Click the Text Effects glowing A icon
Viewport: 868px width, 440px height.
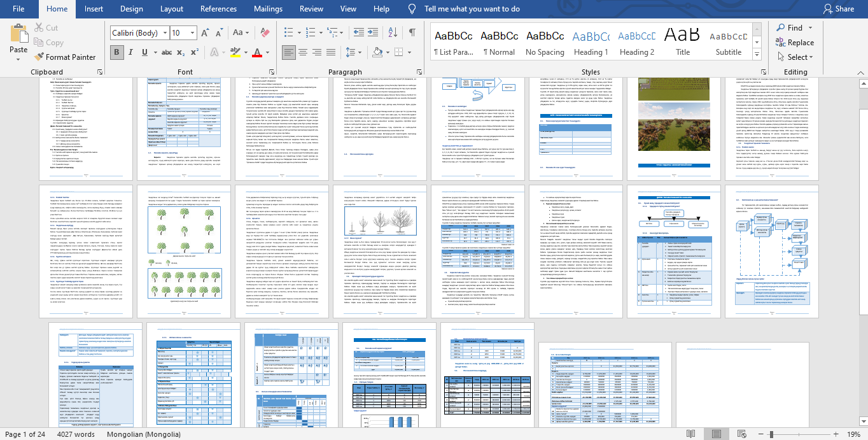(x=214, y=52)
